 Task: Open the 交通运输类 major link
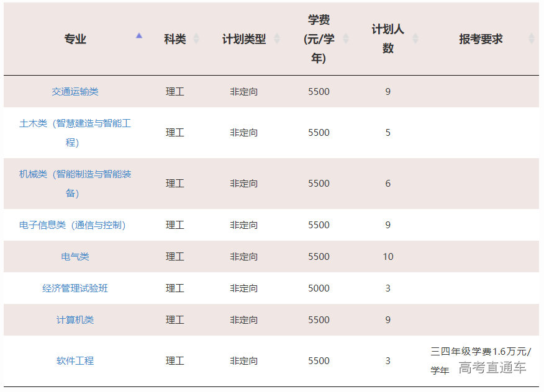tap(75, 92)
